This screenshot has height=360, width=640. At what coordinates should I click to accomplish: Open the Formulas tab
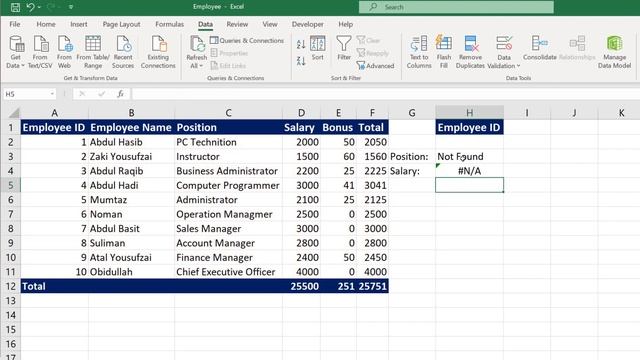click(169, 24)
